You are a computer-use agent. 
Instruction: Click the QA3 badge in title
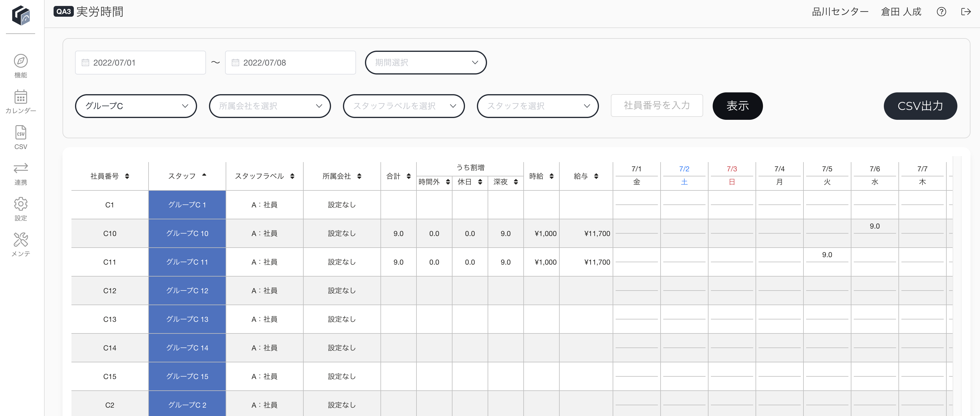[63, 11]
